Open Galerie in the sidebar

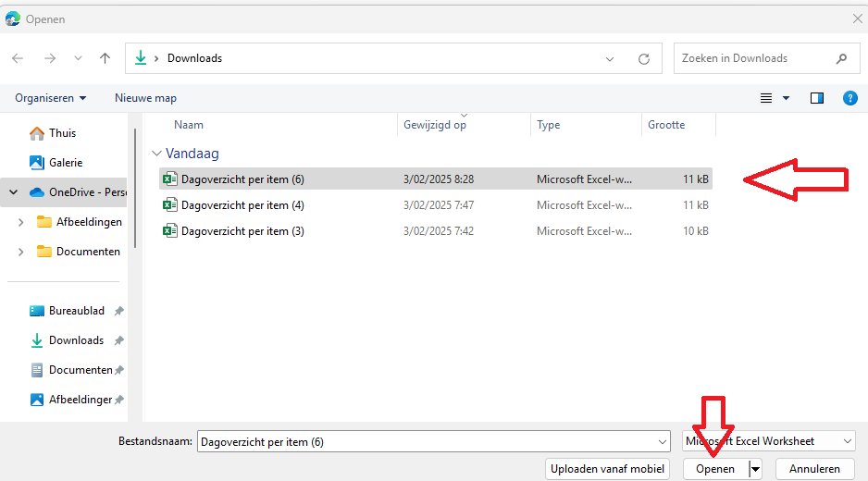[x=66, y=163]
